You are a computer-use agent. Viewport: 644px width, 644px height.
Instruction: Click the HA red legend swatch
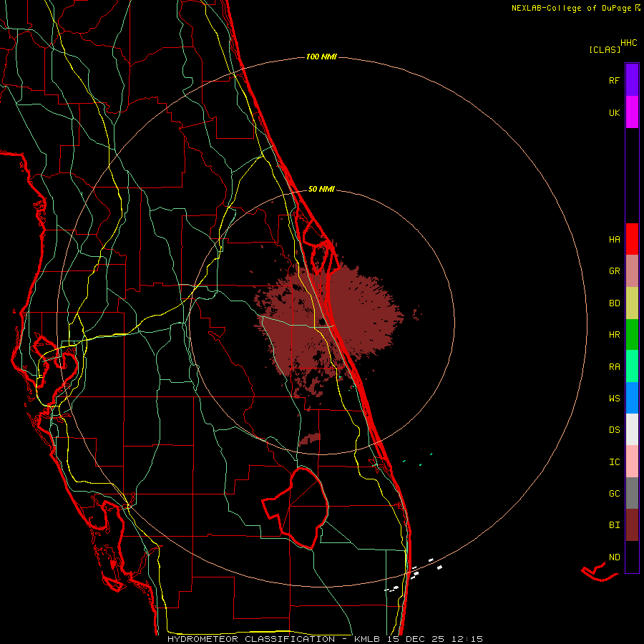pos(632,239)
